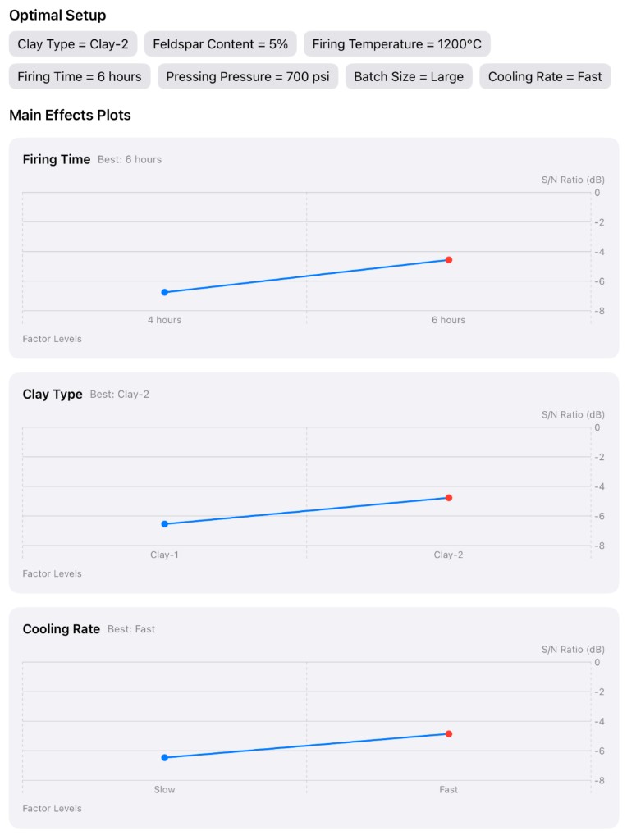Click the Pressing Pressure = 700 psi chip
This screenshot has height=840, width=627.
248,77
